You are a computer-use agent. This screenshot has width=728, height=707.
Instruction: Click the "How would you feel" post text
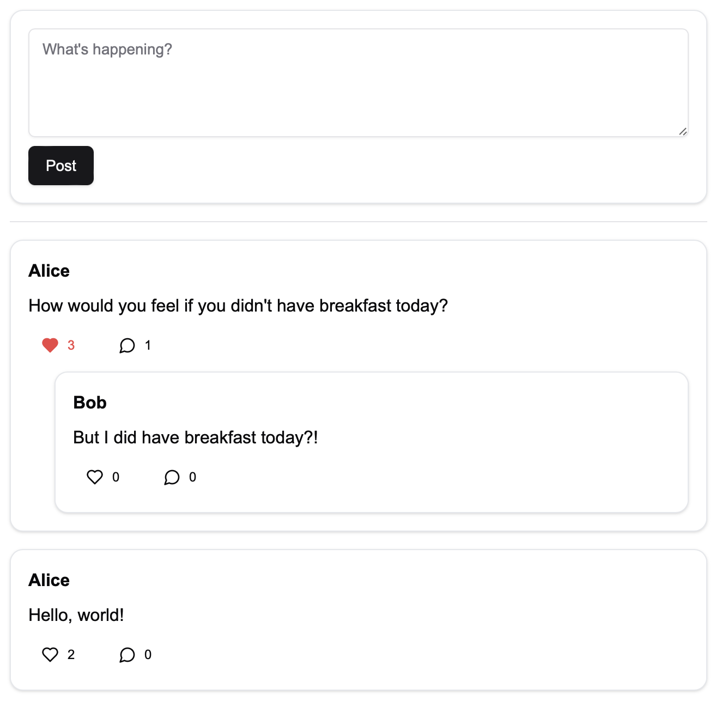(x=238, y=306)
